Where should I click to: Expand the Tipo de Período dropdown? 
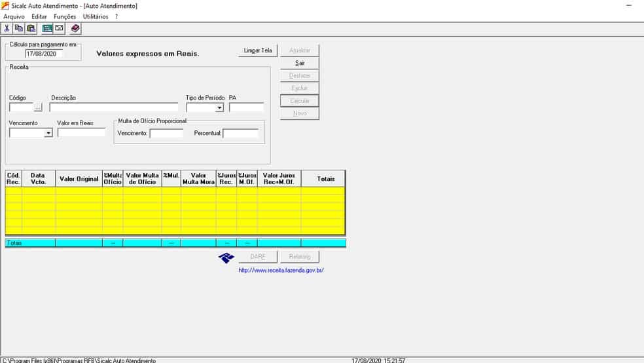coord(219,107)
